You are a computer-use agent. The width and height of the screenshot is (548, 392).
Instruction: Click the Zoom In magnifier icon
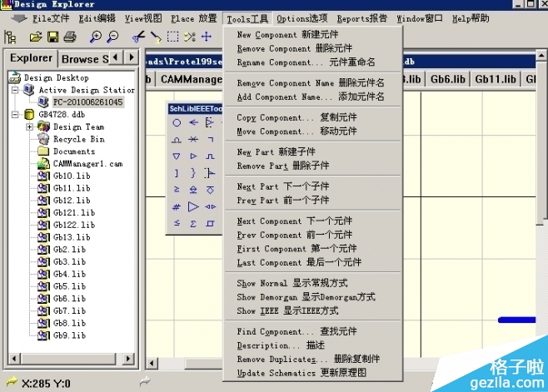[x=96, y=37]
